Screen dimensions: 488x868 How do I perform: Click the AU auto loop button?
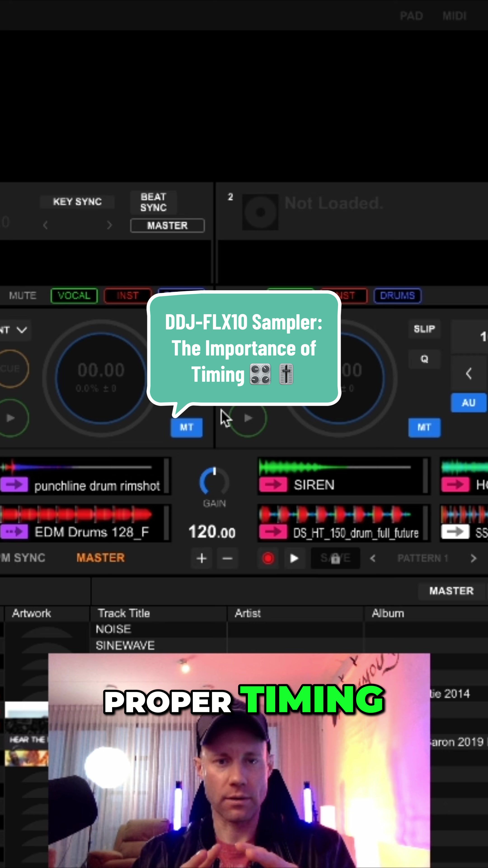[x=469, y=403]
